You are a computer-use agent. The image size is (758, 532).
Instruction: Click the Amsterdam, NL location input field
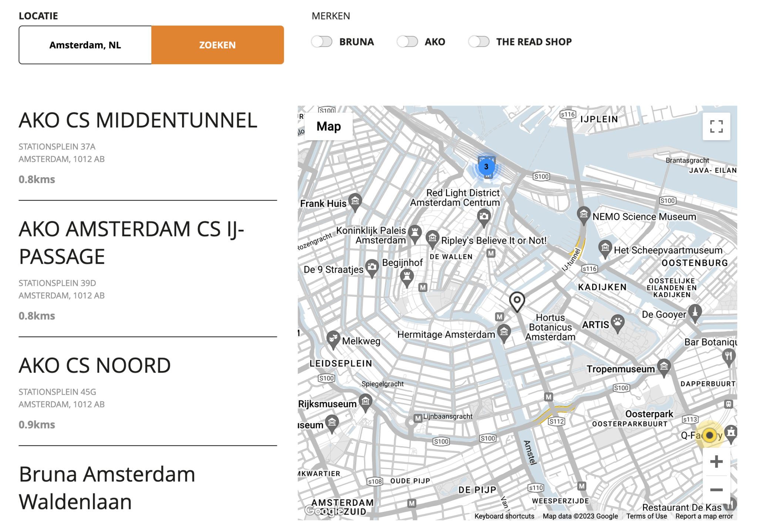(x=85, y=45)
